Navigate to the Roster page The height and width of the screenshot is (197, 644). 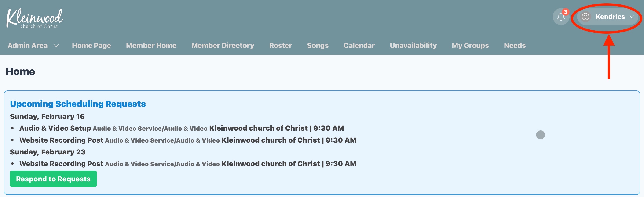tap(280, 45)
